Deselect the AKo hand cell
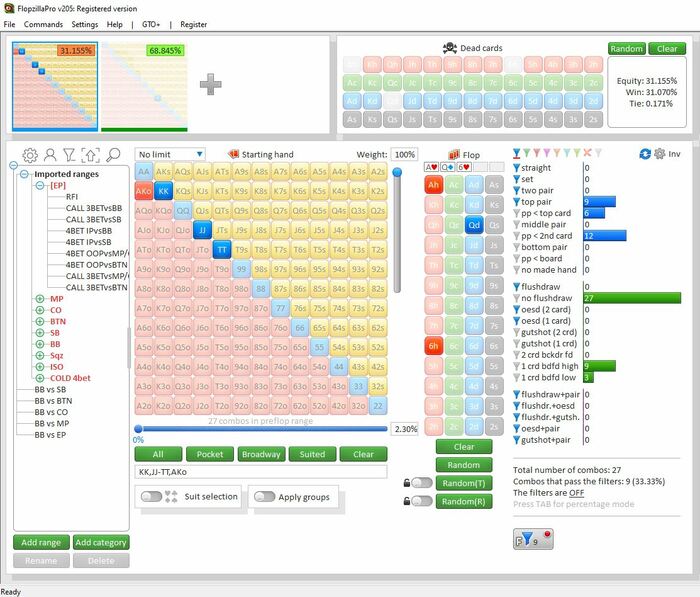This screenshot has width=700, height=597. (x=144, y=191)
